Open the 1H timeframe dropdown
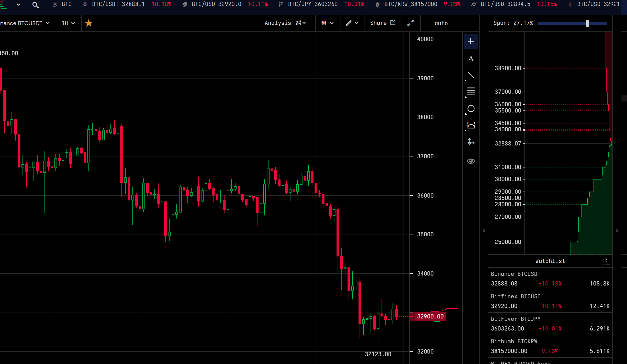The height and width of the screenshot is (364, 627). 68,23
